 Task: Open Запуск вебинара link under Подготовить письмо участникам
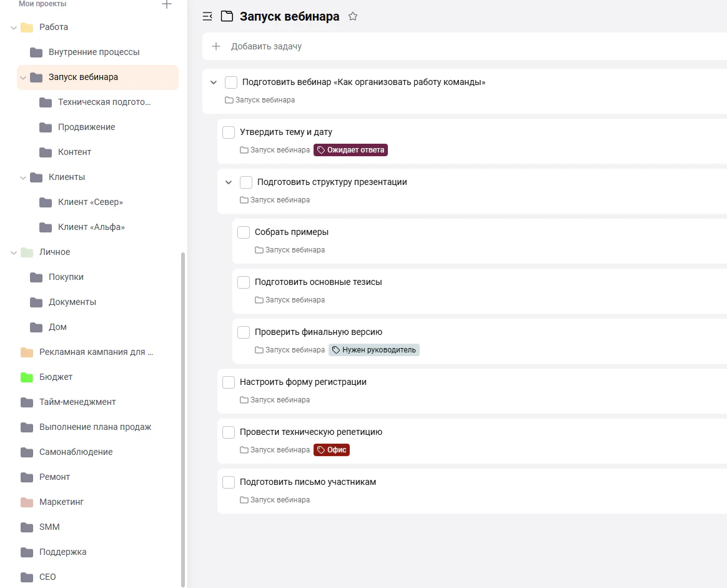275,501
